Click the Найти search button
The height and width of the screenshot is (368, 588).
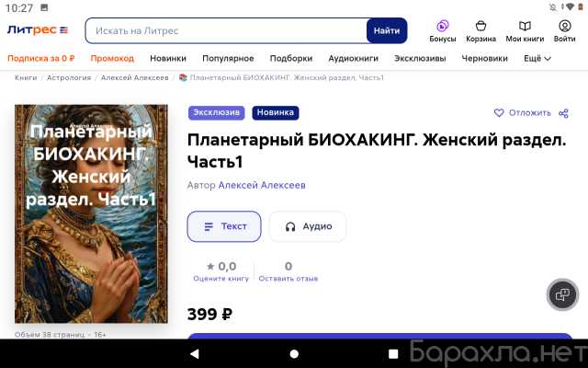pyautogui.click(x=387, y=30)
